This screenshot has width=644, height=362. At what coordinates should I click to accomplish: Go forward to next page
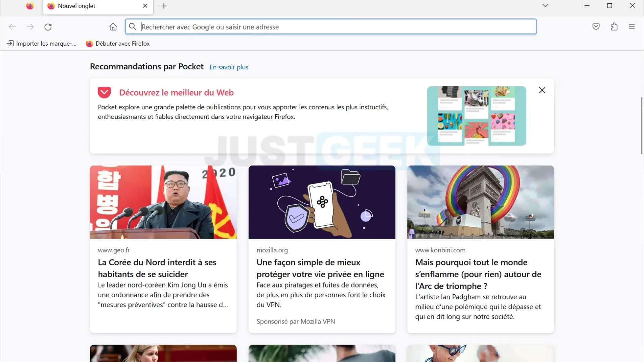click(30, 27)
